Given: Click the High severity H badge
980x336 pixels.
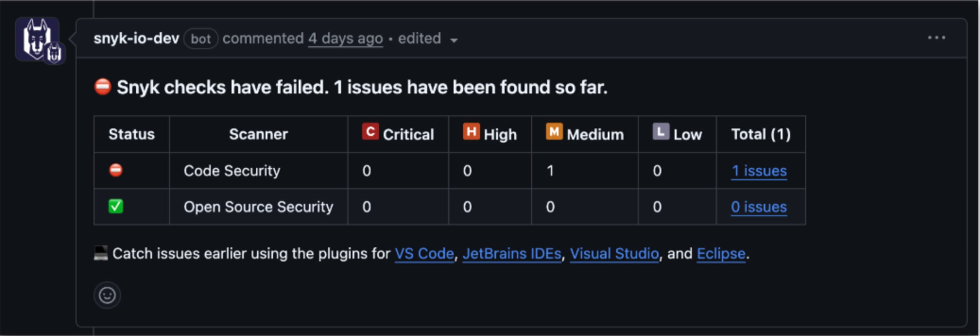Looking at the screenshot, I should [471, 131].
